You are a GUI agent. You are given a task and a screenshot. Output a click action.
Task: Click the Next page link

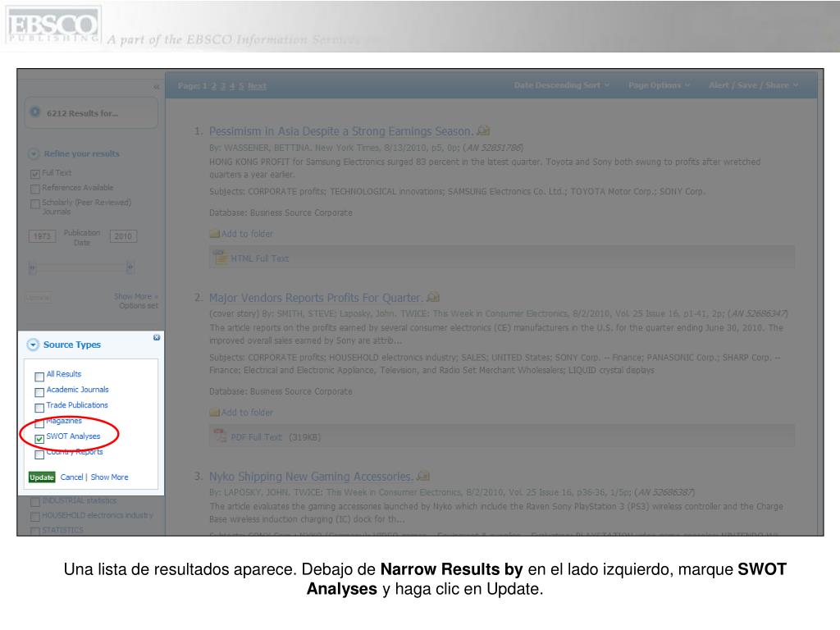coord(257,85)
